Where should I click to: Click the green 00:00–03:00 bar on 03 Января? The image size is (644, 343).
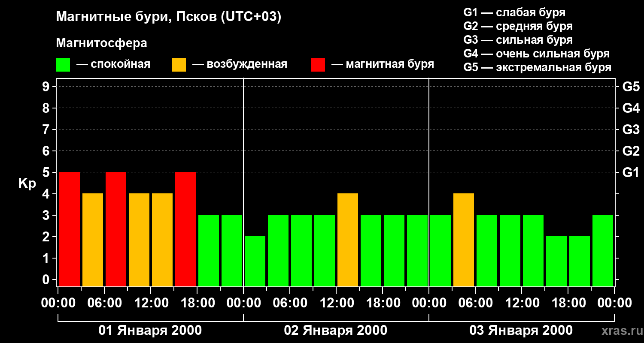440,250
